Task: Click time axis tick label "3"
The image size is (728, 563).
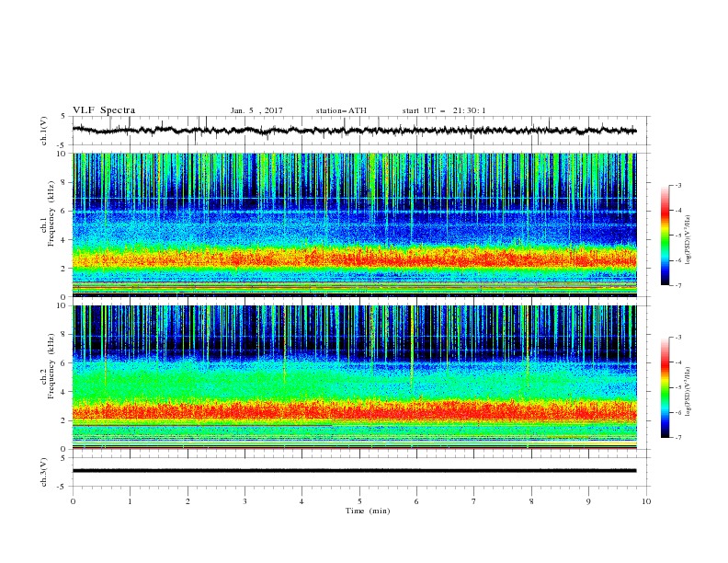Action: point(245,501)
